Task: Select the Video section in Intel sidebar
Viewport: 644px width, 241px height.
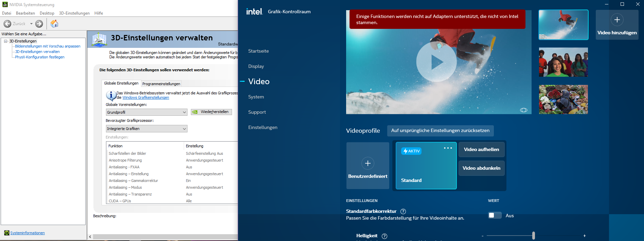Action: click(259, 81)
